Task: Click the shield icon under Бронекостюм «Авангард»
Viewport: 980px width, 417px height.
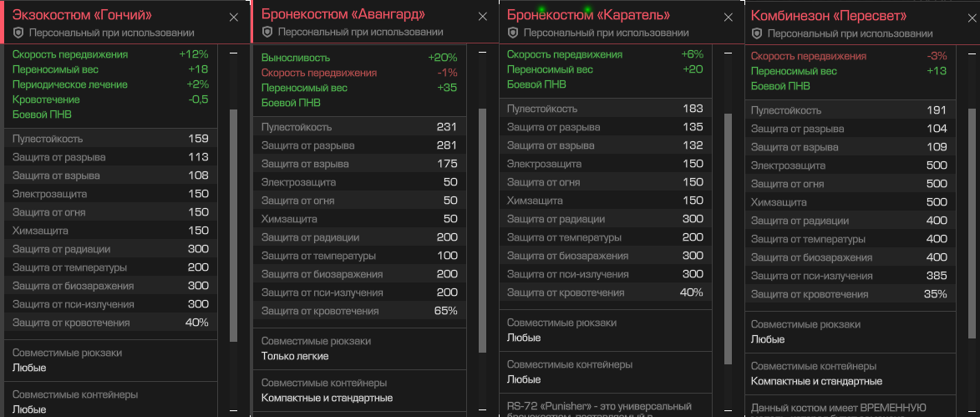Action: pos(267,32)
